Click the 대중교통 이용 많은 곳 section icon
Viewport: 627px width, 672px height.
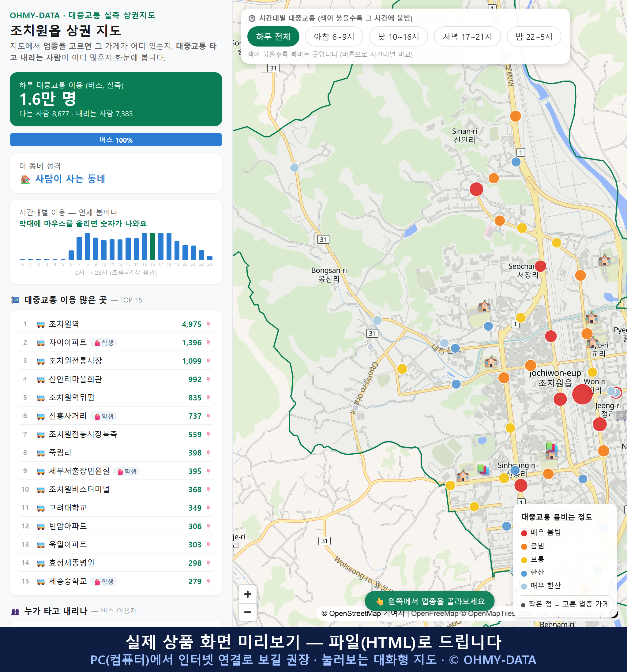click(x=16, y=300)
